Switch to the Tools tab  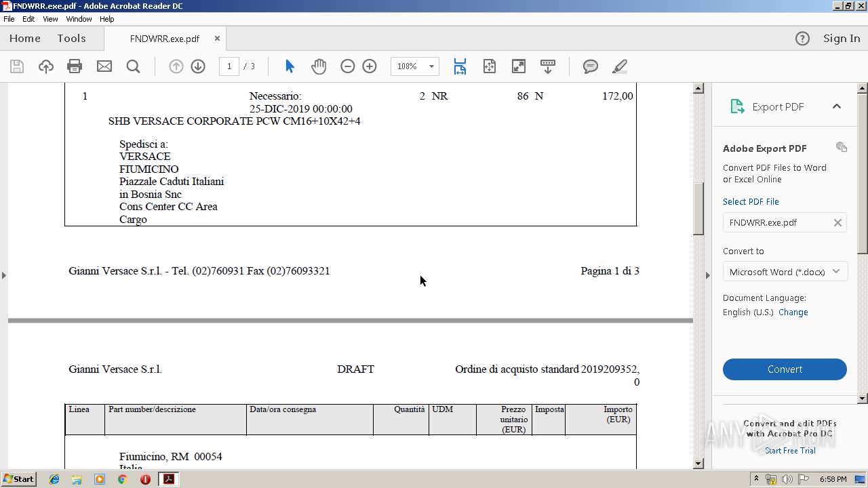pyautogui.click(x=71, y=39)
